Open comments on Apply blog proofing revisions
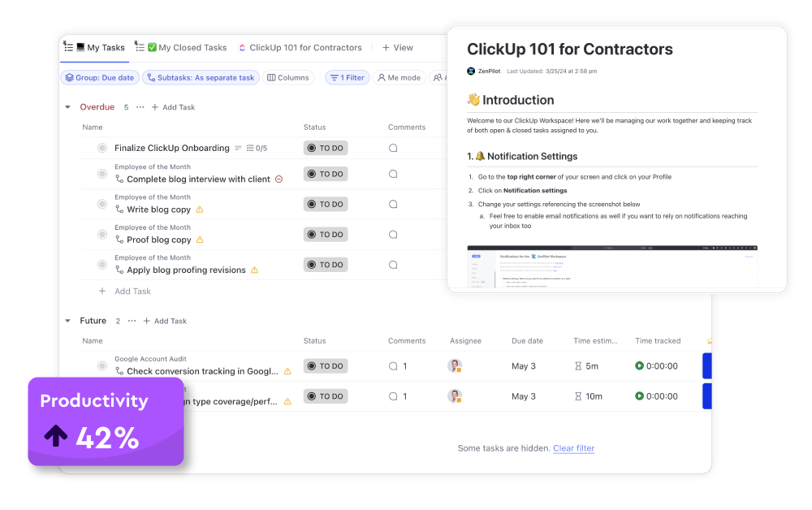The width and height of the screenshot is (812, 510). (x=393, y=265)
